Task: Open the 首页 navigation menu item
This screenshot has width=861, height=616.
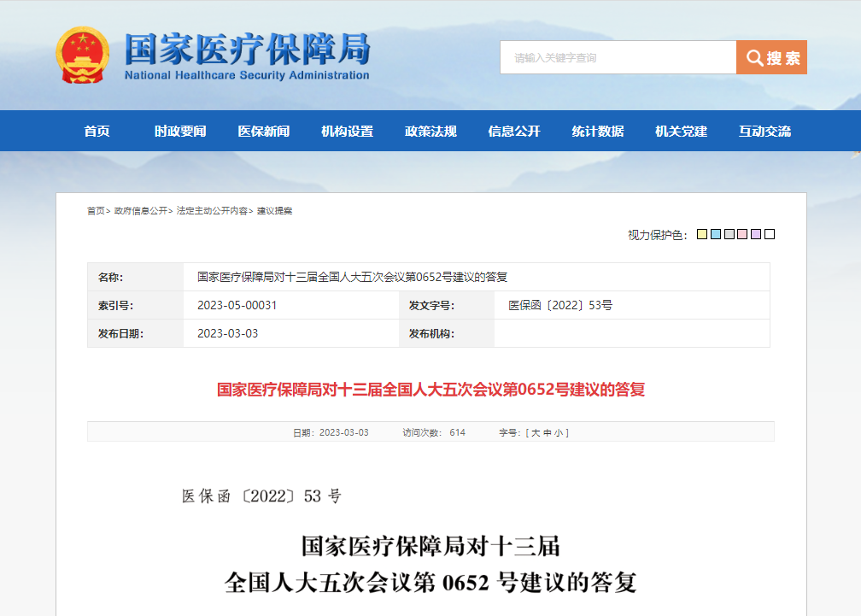Action: (x=97, y=130)
